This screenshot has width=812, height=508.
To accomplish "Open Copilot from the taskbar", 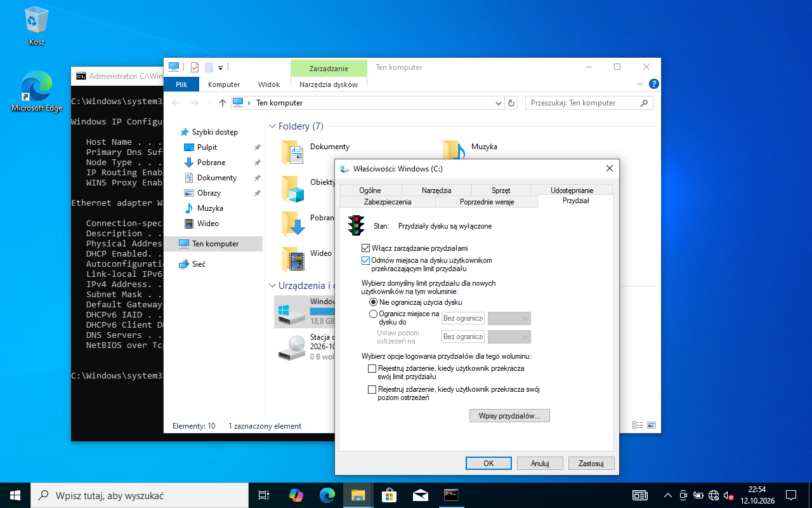I will pyautogui.click(x=296, y=495).
